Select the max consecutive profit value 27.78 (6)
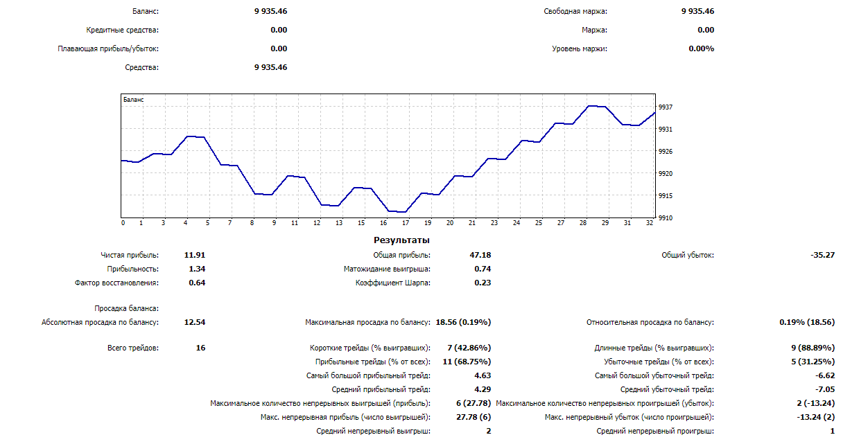The image size is (868, 444). click(474, 417)
